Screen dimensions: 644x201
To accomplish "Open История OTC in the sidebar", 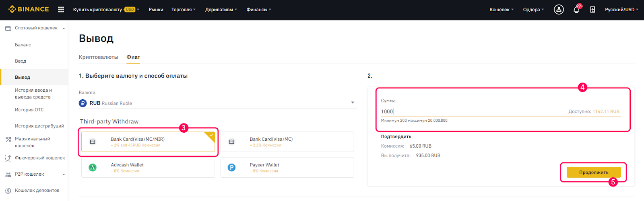I will point(29,110).
